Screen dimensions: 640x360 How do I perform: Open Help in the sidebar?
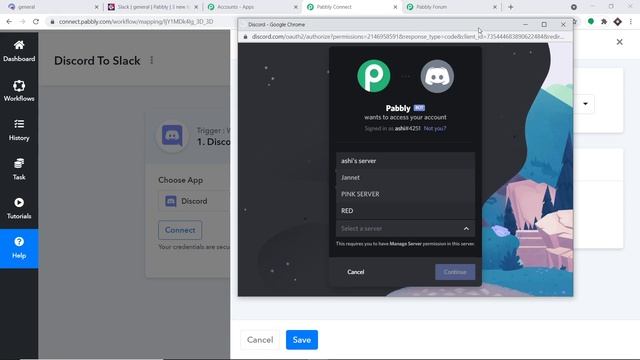click(19, 248)
